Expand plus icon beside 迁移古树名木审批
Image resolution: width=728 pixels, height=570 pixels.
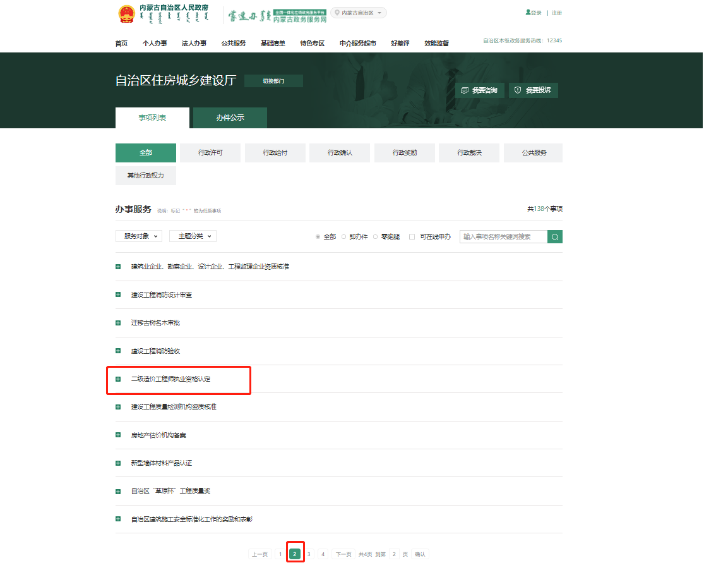tap(118, 323)
